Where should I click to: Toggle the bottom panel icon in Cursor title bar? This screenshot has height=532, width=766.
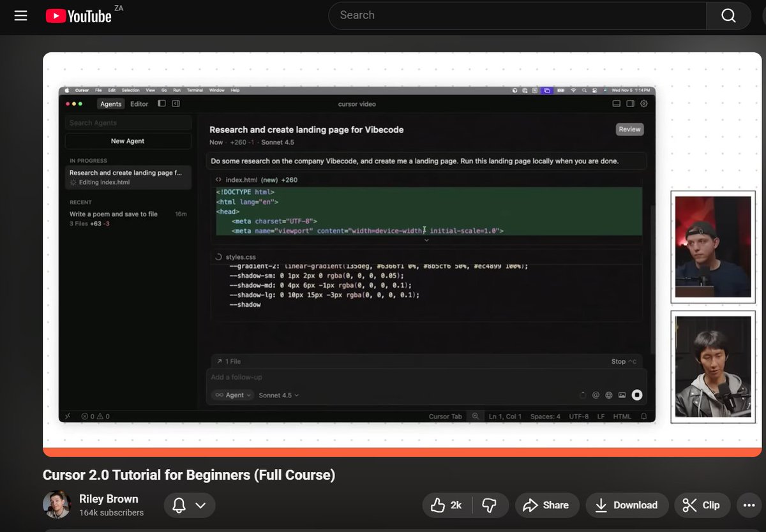coord(616,103)
